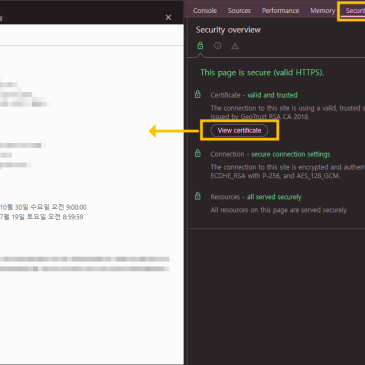Viewport: 365px width, 365px height.
Task: Click the 'valid and trusted' status text
Action: tap(272, 95)
